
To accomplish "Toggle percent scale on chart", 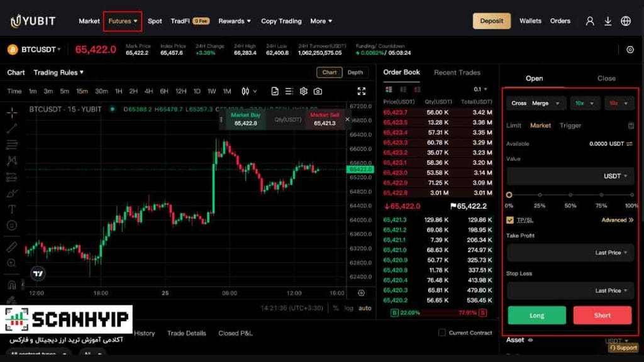I will pos(336,308).
